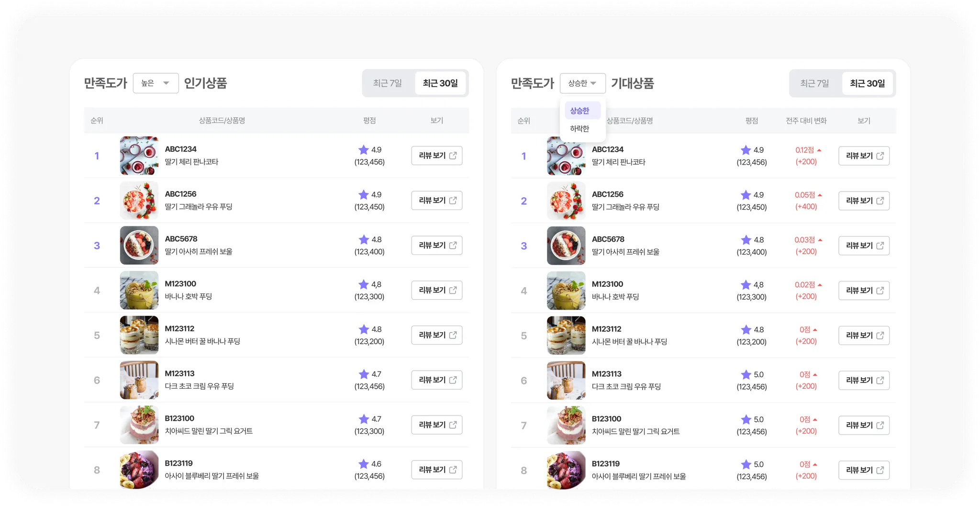Click the red up arrow beside 0.05점
Image resolution: width=980 pixels, height=506 pixels.
(x=820, y=195)
